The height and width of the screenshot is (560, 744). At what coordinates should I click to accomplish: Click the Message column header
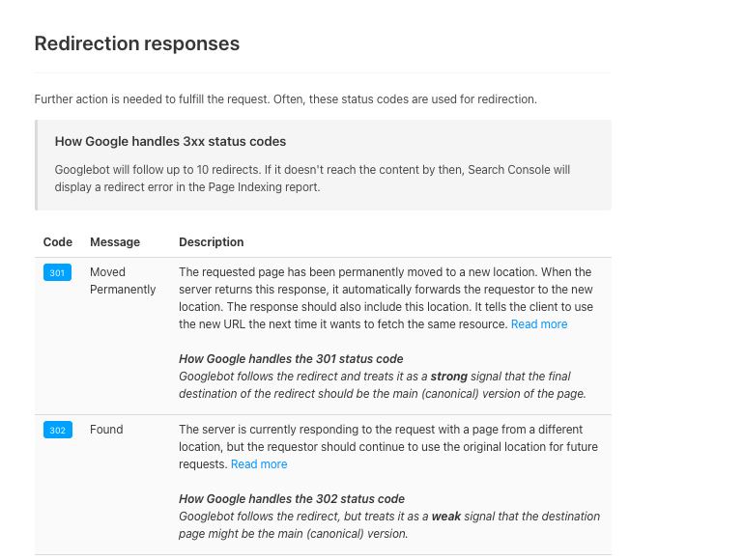[x=115, y=242]
